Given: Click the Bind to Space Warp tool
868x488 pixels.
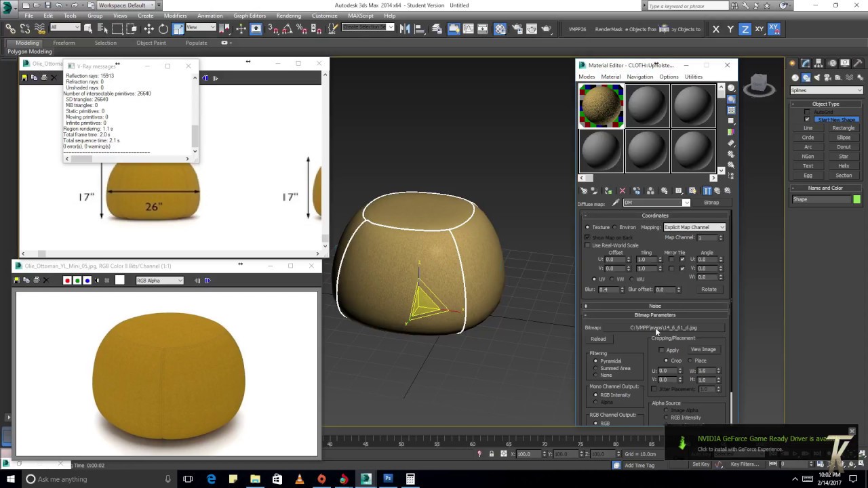Looking at the screenshot, I should coord(39,29).
